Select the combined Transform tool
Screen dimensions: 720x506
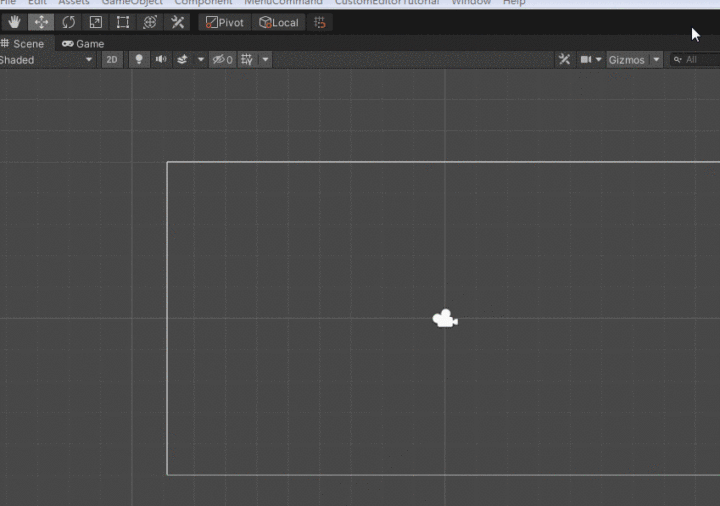point(150,22)
